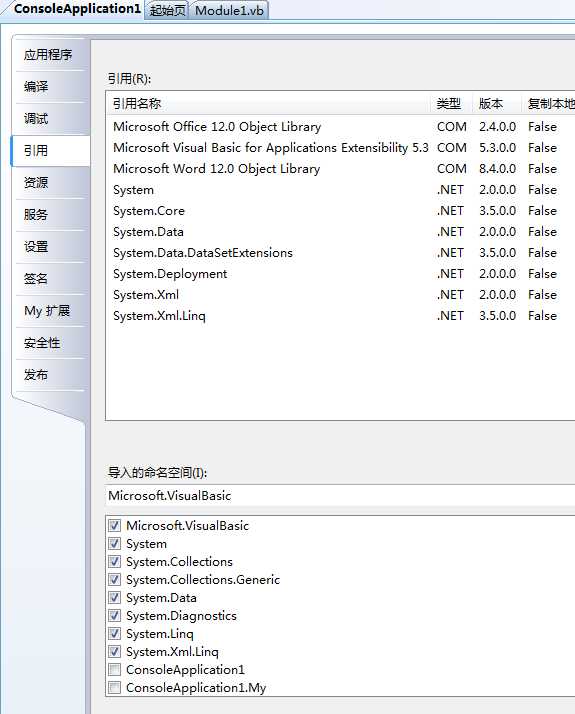Open the 起始页 tab
This screenshot has width=575, height=714.
168,10
